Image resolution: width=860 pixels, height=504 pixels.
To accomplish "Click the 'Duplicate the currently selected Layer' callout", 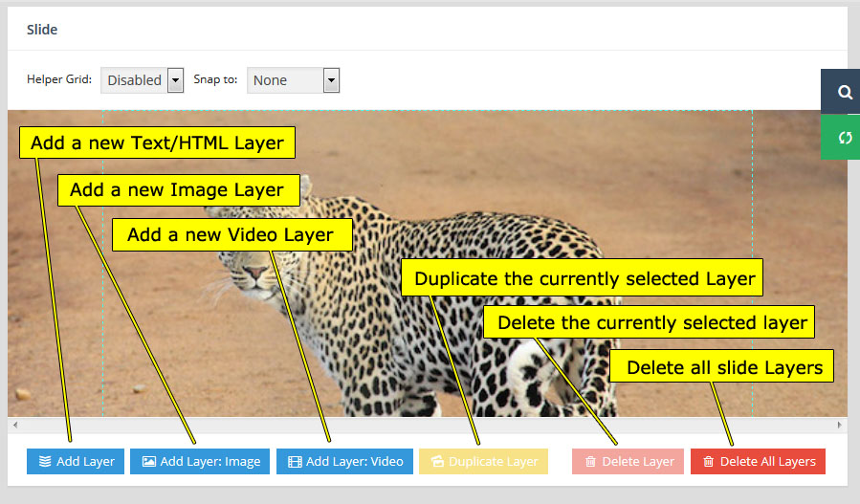I will pyautogui.click(x=584, y=280).
